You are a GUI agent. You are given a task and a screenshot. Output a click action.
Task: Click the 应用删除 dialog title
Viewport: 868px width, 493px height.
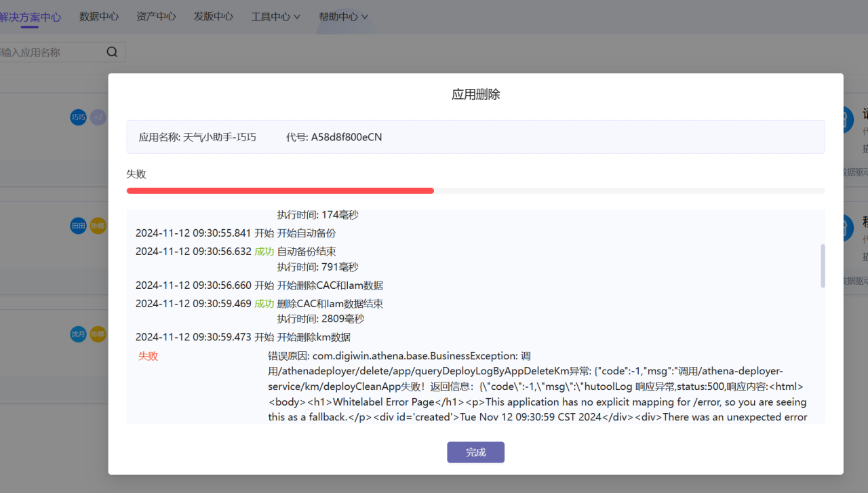point(476,95)
